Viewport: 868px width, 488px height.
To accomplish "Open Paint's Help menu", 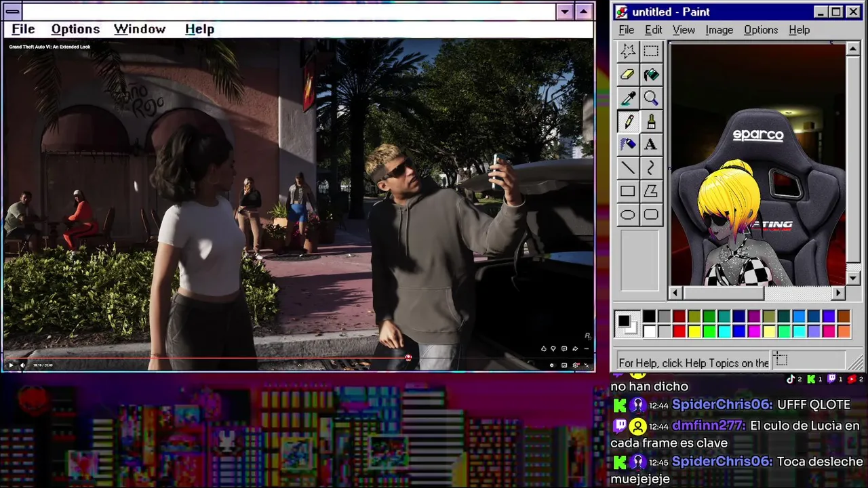I will pyautogui.click(x=800, y=30).
